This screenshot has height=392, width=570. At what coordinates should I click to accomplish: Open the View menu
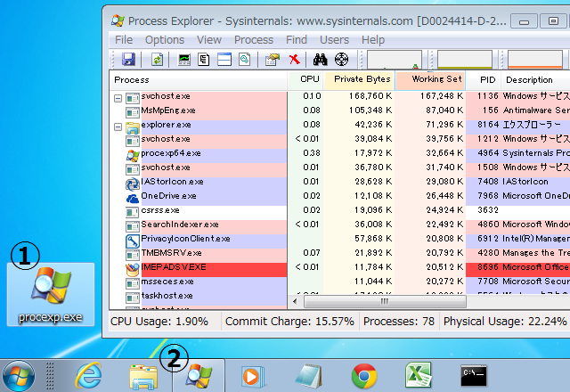click(209, 39)
